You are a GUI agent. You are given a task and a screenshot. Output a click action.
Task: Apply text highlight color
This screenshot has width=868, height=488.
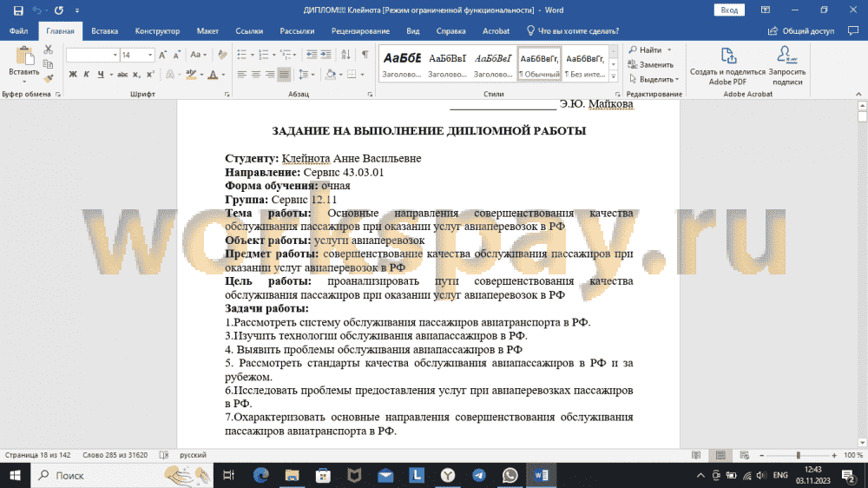191,74
